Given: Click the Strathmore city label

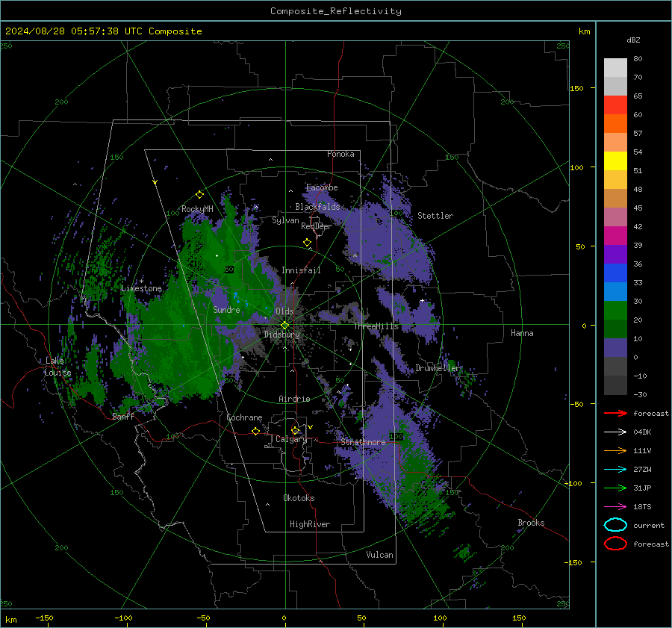Looking at the screenshot, I should tap(363, 442).
